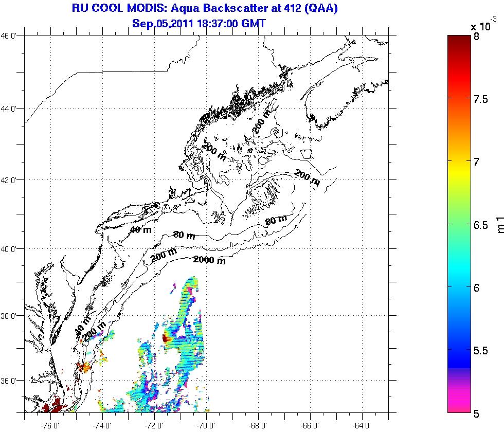Click the colorbar tick label "5.5"
The image size is (504, 432).
480,351
